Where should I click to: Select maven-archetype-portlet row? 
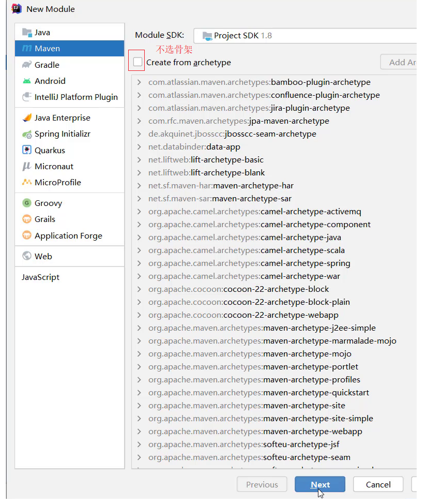click(x=274, y=367)
